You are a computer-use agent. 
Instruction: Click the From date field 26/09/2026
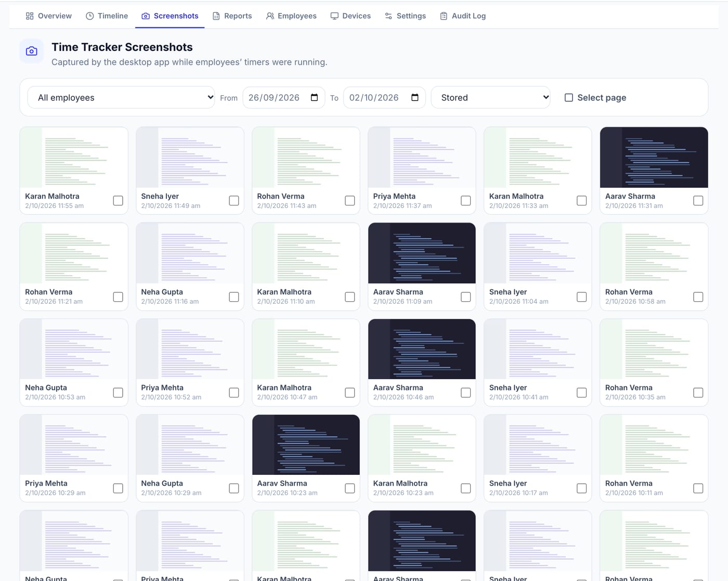[284, 97]
